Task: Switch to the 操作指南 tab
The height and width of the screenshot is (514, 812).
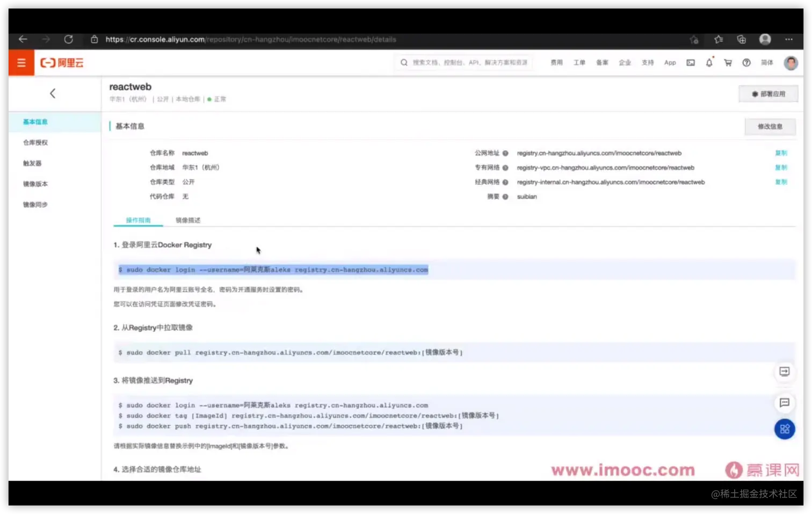Action: [x=138, y=220]
